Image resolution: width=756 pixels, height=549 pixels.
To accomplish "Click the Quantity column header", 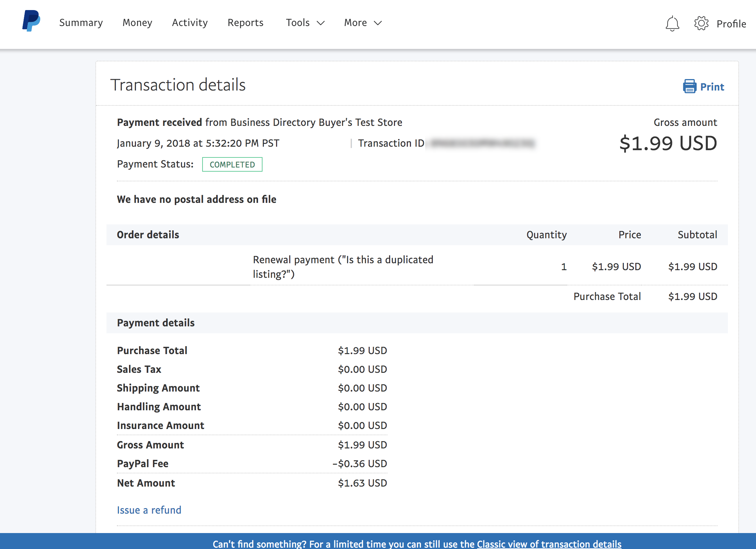I will click(547, 235).
